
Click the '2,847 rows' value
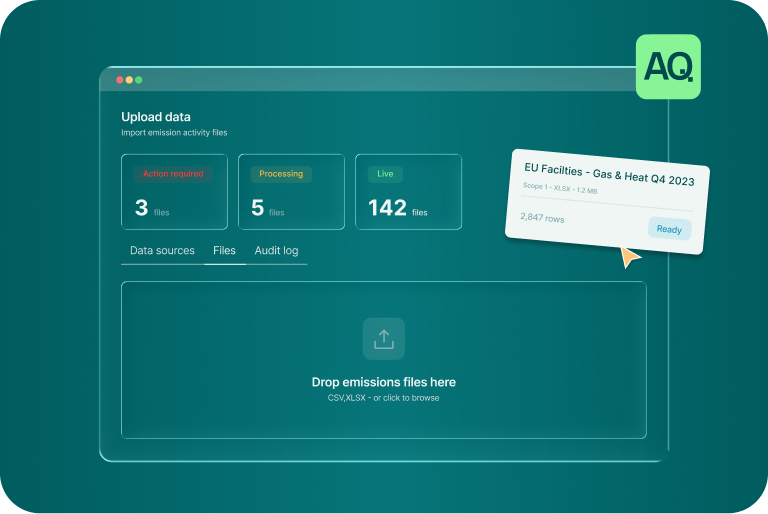[542, 218]
